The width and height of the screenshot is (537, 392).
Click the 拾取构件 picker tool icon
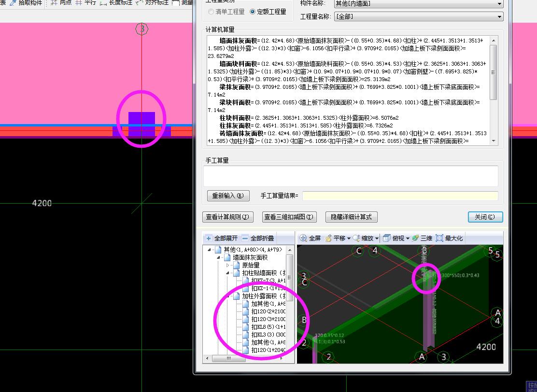(x=13, y=3)
